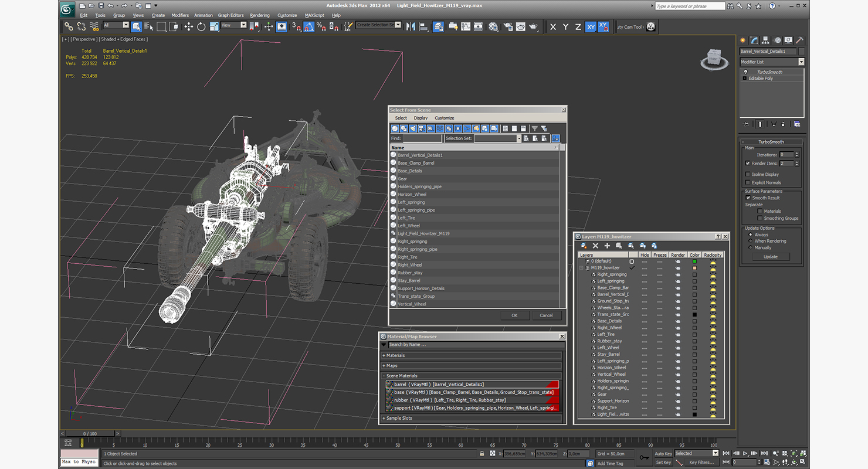Pick the Select and Move tool
Screen dimensions: 868x469
tap(188, 26)
